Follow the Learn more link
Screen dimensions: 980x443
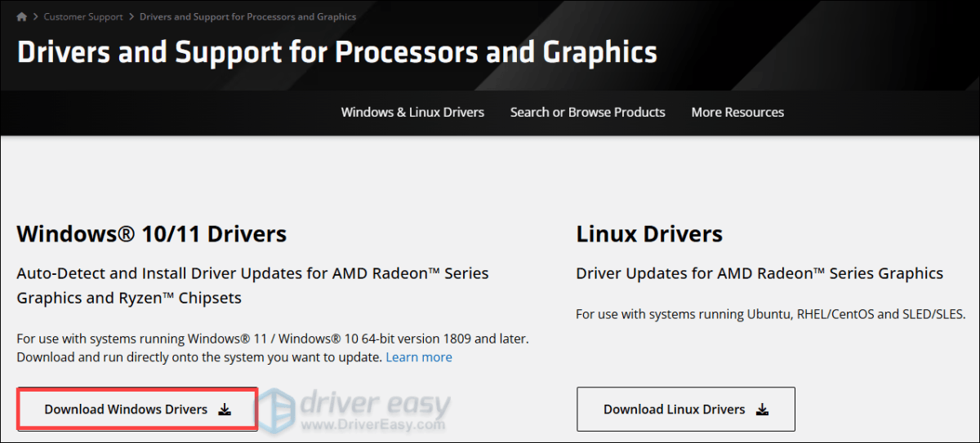click(x=419, y=357)
